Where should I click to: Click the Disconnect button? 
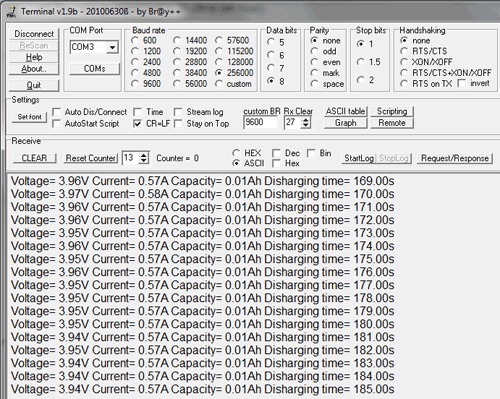click(34, 34)
